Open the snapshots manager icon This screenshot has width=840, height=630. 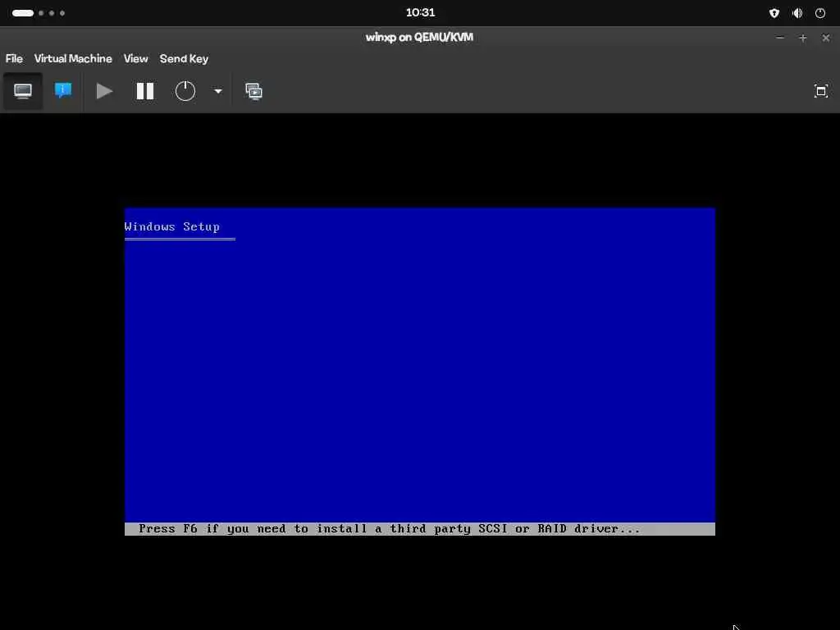(254, 91)
